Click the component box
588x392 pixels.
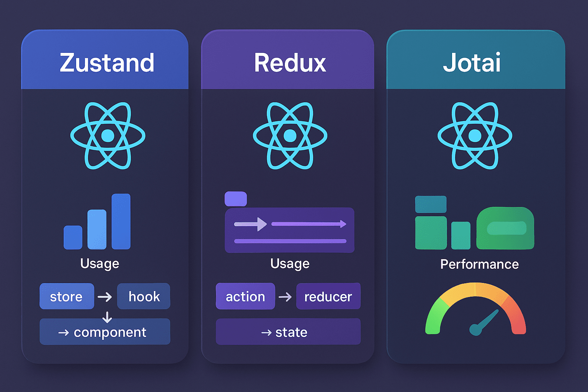[x=105, y=332]
